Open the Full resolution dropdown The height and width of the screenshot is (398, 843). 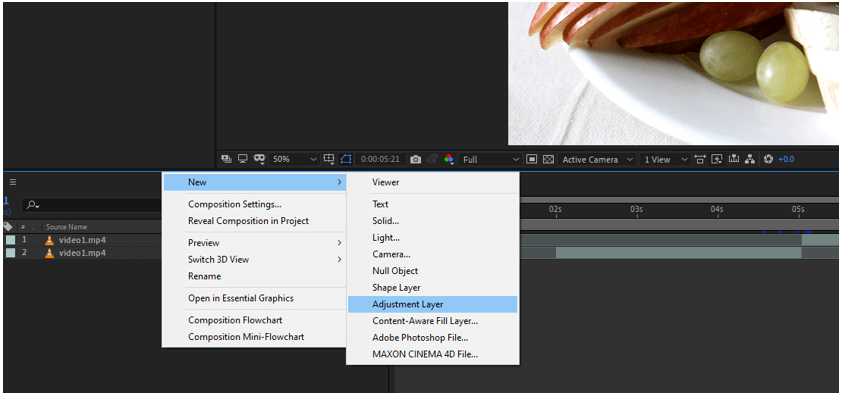490,159
